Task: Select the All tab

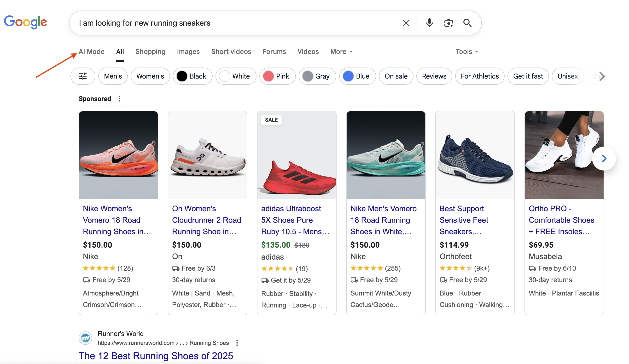Action: tap(120, 52)
